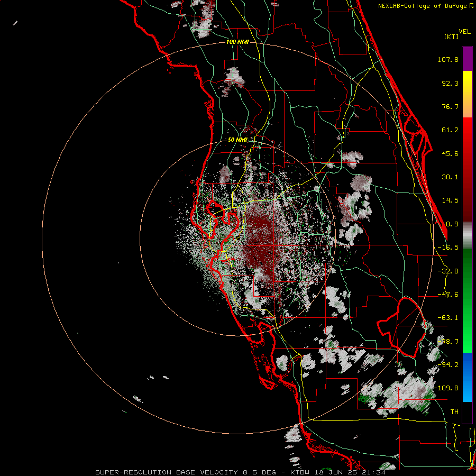Select the -63.1 velocity scale value
Screen dimensions: 476x476
coord(448,318)
